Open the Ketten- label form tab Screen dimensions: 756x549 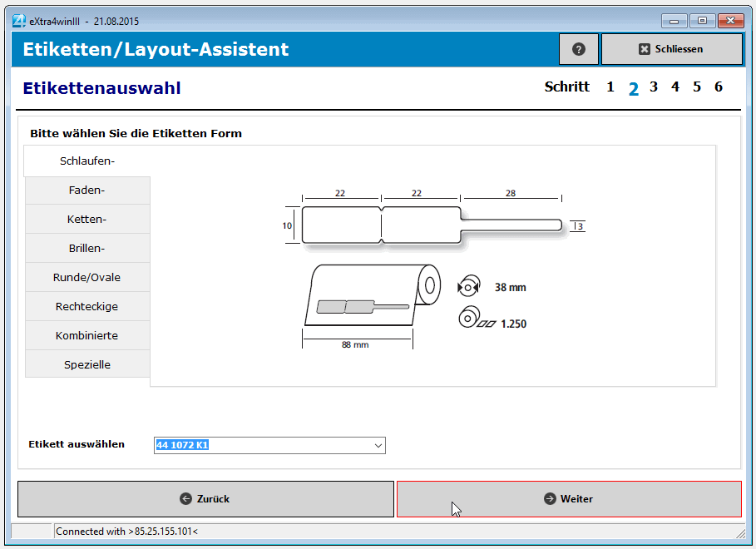click(87, 220)
